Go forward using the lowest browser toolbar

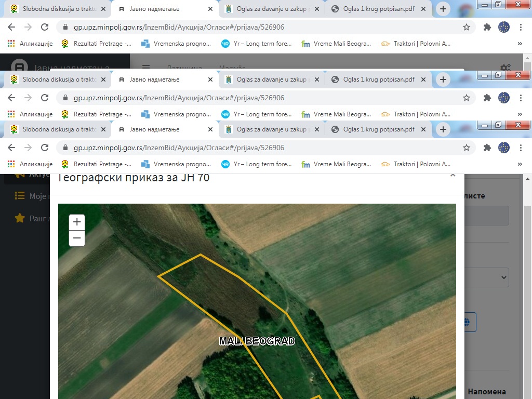(28, 148)
